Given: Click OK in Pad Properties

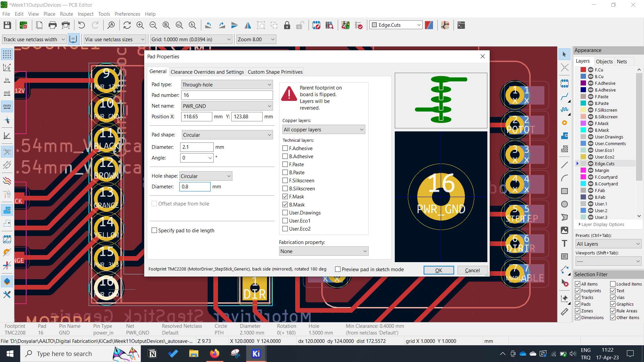Looking at the screenshot, I should pyautogui.click(x=439, y=270).
